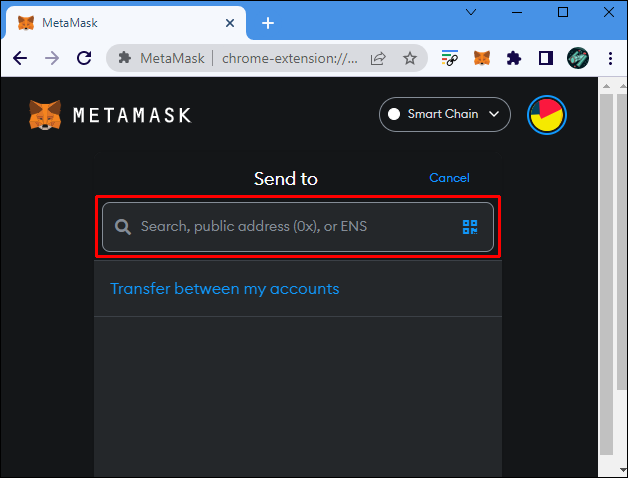Click the QR code scan icon
This screenshot has height=478, width=628.
(x=470, y=227)
